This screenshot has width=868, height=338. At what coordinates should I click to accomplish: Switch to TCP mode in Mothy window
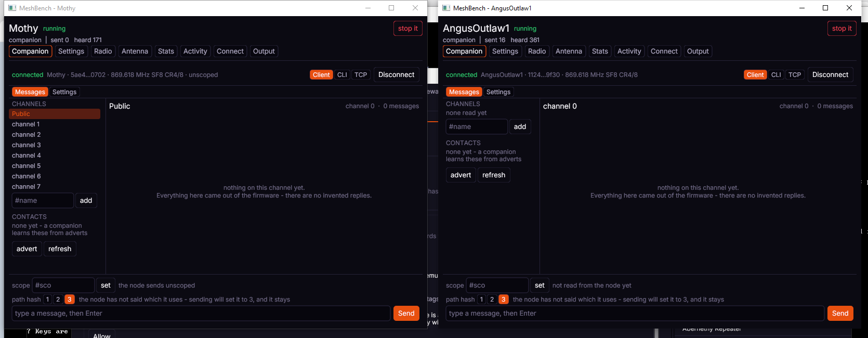(x=361, y=75)
